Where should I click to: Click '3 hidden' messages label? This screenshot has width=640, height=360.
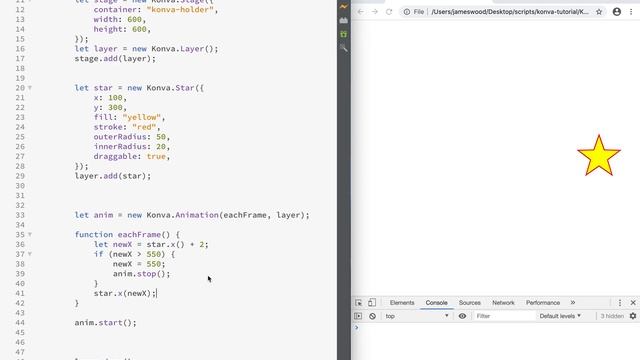[x=612, y=316]
